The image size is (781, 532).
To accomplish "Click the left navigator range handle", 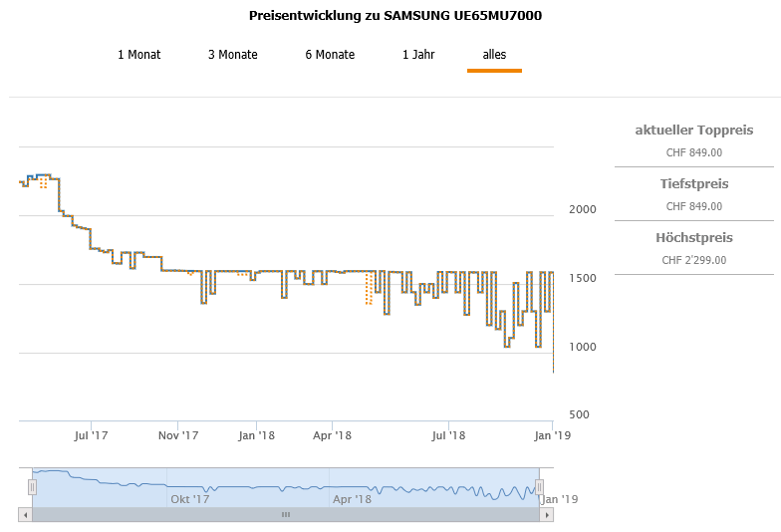I will (32, 487).
